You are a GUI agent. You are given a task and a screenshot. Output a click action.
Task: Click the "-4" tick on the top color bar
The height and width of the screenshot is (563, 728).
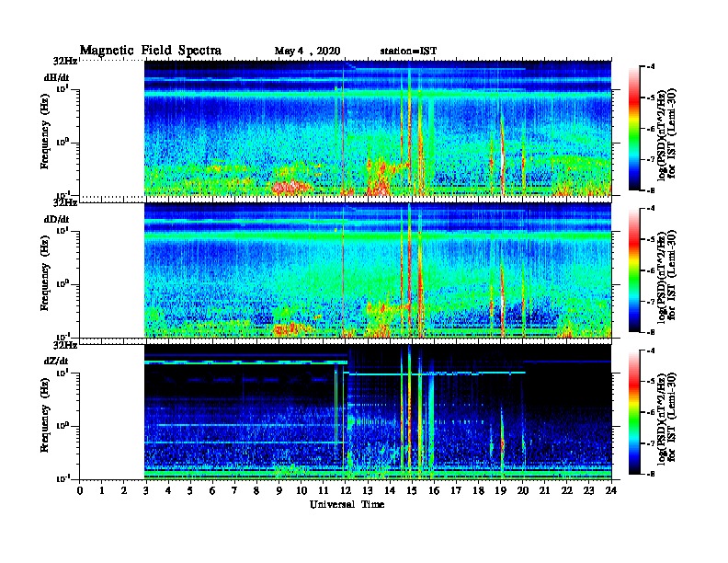[650, 67]
